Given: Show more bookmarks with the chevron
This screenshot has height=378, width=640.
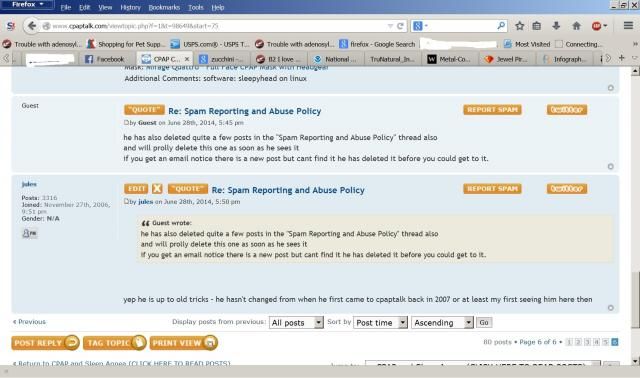Looking at the screenshot, I should [x=635, y=44].
